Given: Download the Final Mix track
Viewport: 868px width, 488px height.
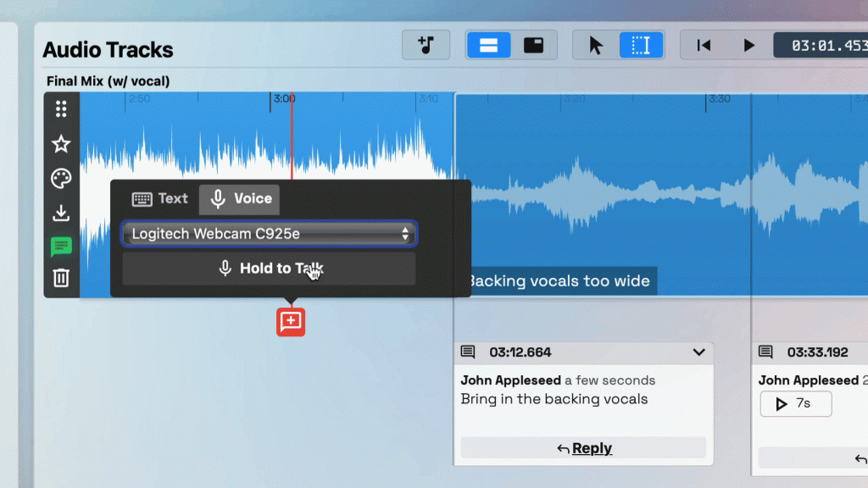Looking at the screenshot, I should (x=61, y=213).
